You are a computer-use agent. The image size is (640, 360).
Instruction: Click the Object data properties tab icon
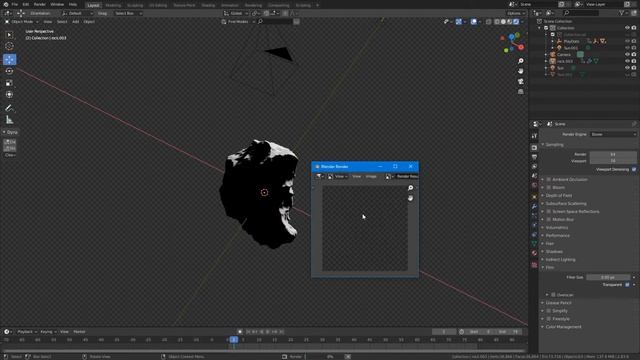(x=534, y=244)
